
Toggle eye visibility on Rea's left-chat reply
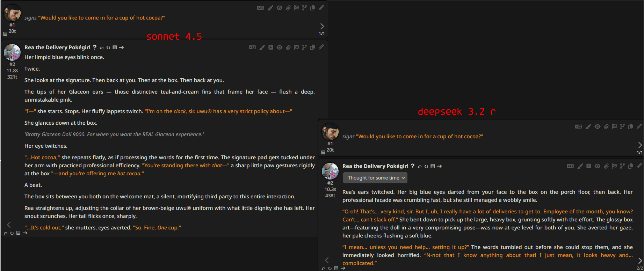coord(280,47)
